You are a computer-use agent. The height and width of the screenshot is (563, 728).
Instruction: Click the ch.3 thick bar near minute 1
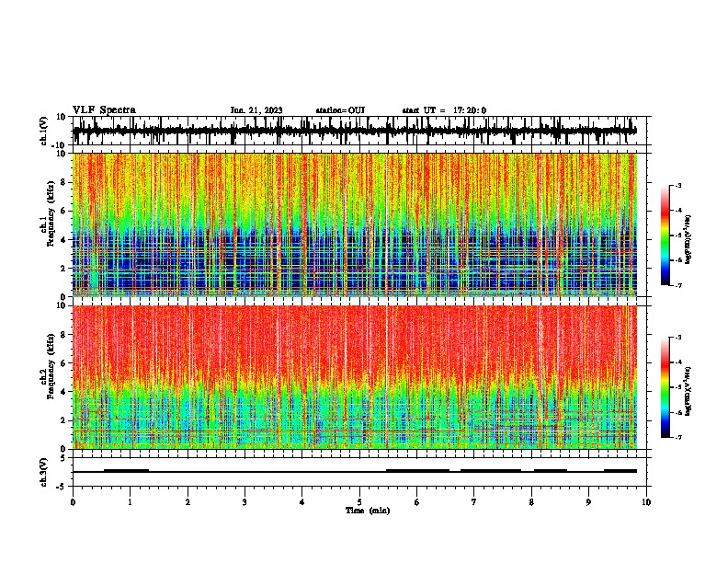coord(126,471)
